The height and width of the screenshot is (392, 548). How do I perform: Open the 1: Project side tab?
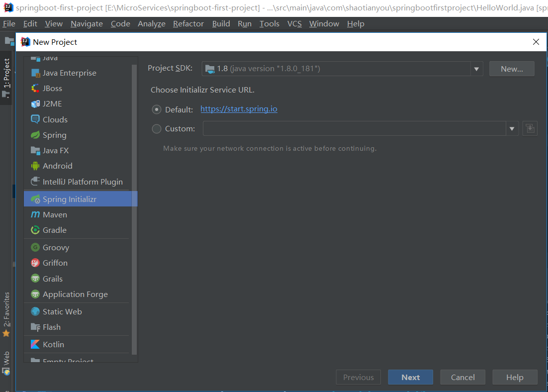pos(6,78)
